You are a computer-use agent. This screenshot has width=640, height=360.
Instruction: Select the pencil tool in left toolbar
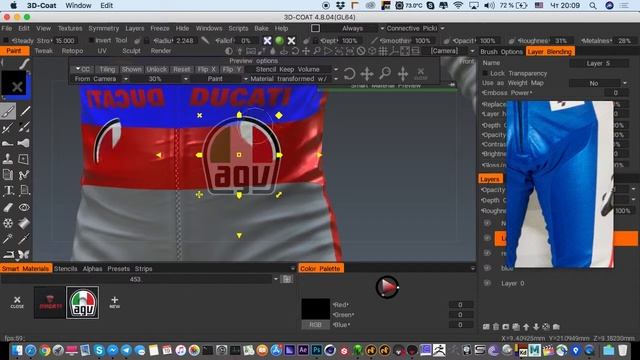click(24, 111)
